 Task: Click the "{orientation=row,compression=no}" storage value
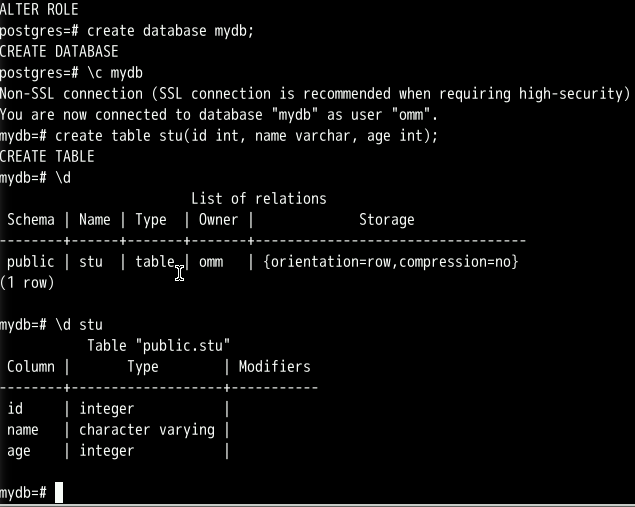click(x=390, y=261)
